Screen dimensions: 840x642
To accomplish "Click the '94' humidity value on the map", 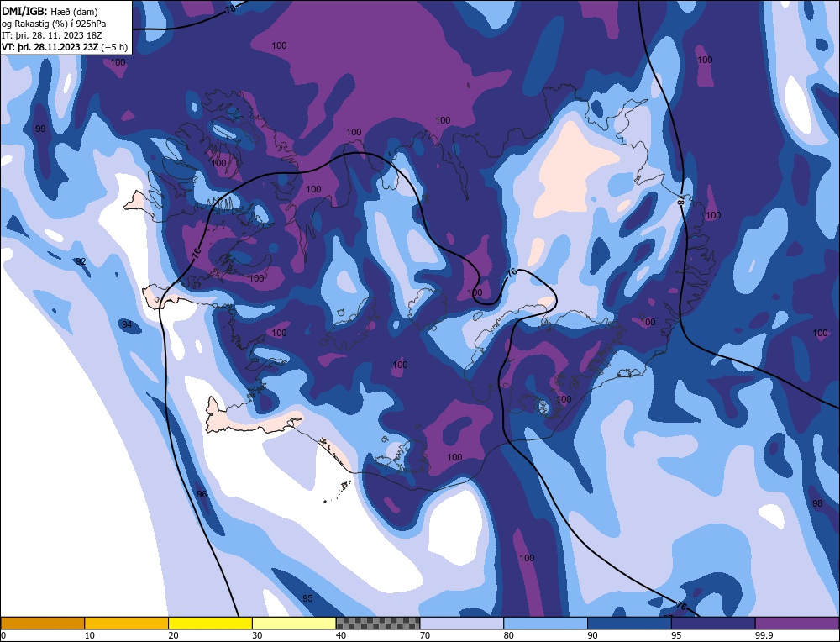I will pos(127,324).
